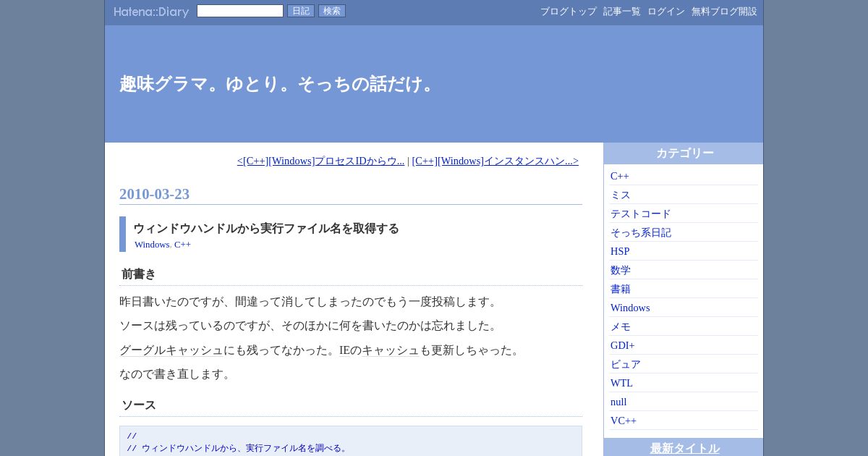868x456 pixels.
Task: Select ミス category in sidebar
Action: (x=621, y=195)
